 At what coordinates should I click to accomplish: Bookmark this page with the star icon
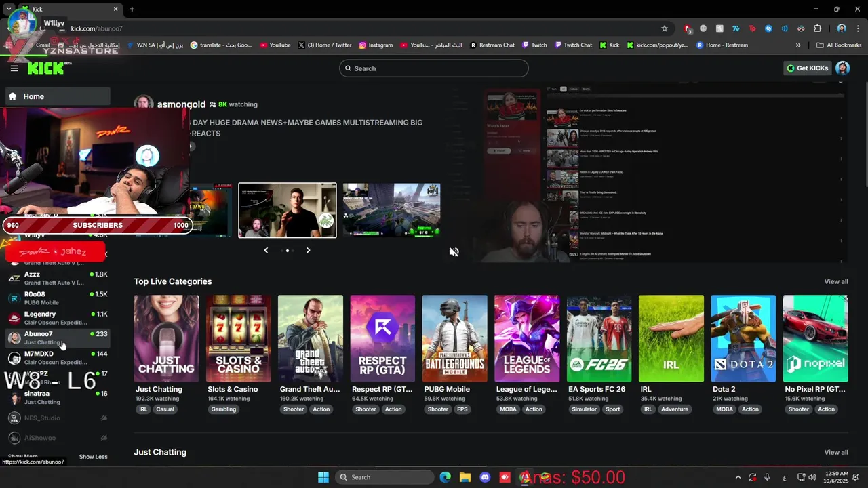(665, 28)
